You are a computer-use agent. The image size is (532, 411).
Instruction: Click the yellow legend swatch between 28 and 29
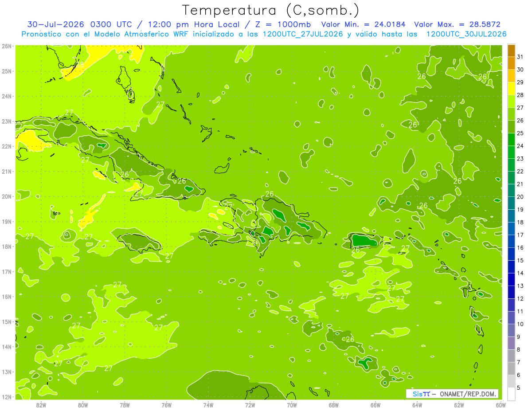(x=511, y=89)
